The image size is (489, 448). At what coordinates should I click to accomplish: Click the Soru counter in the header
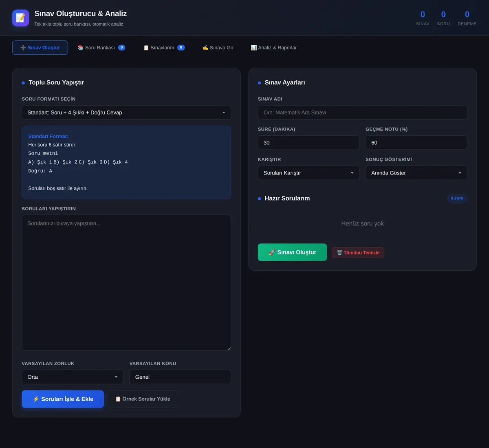click(443, 18)
